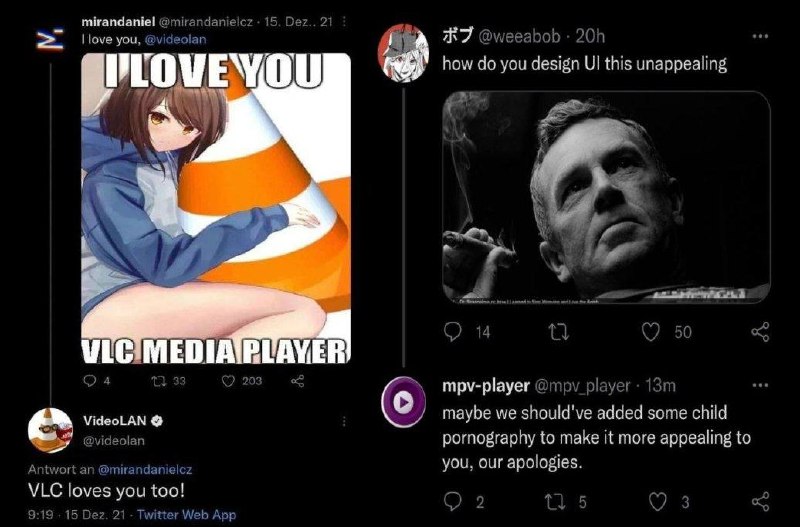The image size is (800, 527).
Task: Like the mpv-player reply
Action: (x=658, y=501)
